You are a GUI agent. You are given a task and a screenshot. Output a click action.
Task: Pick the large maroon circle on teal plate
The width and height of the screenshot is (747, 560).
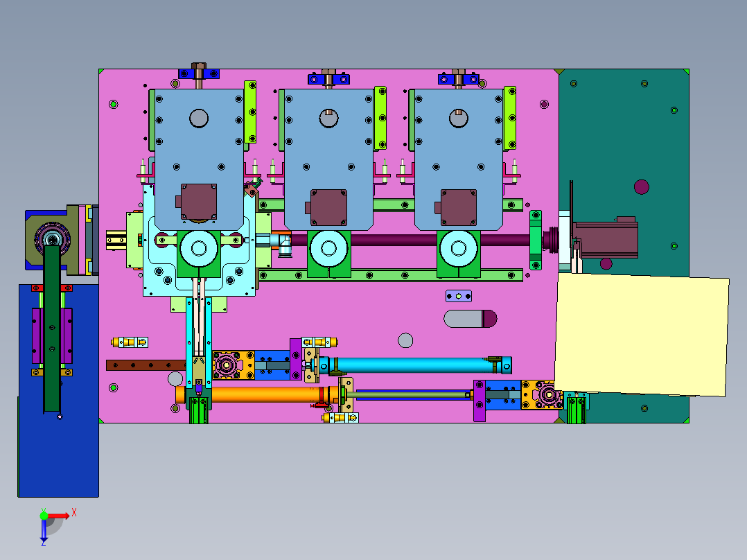click(x=642, y=187)
